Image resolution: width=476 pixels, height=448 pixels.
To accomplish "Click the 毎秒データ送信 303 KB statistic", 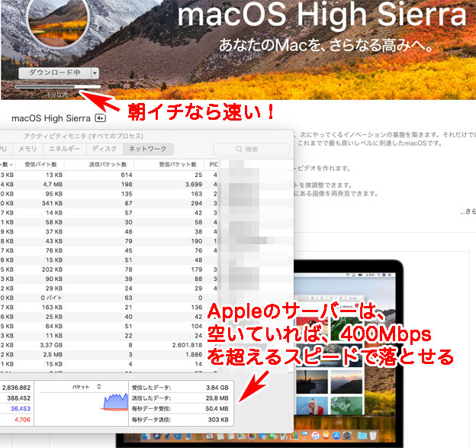I will [x=180, y=420].
